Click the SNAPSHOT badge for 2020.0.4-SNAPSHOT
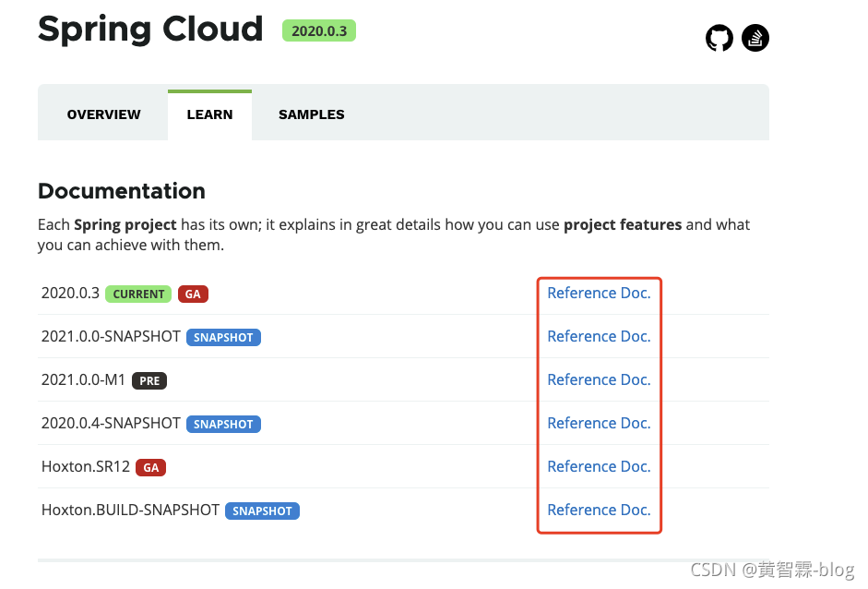The width and height of the screenshot is (868, 589). (x=223, y=425)
